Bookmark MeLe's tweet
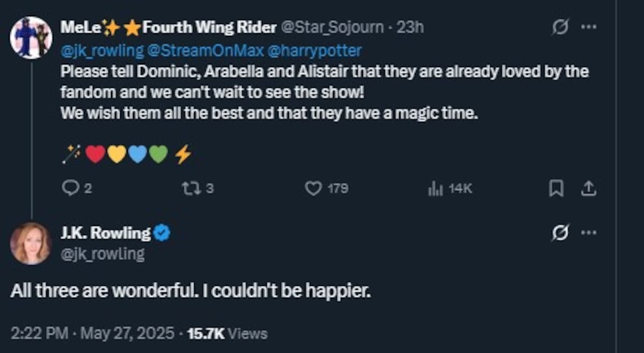The width and height of the screenshot is (644, 353). click(x=556, y=188)
